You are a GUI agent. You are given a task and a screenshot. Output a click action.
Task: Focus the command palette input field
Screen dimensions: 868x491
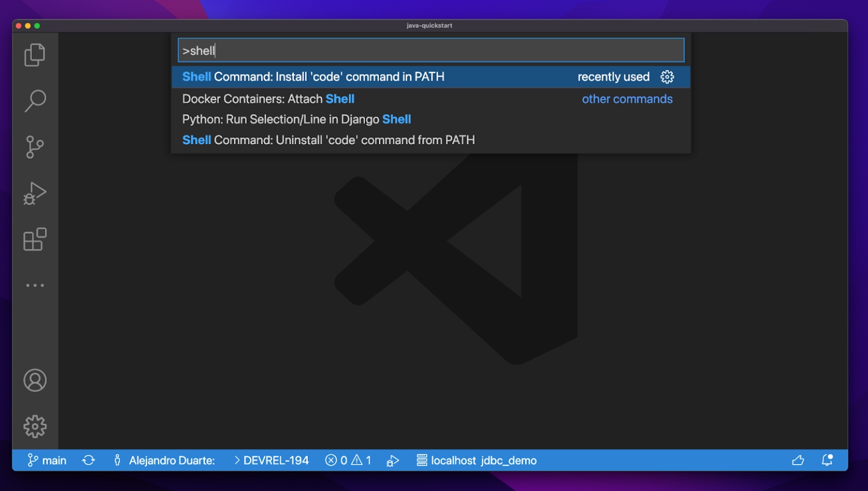[x=431, y=50]
